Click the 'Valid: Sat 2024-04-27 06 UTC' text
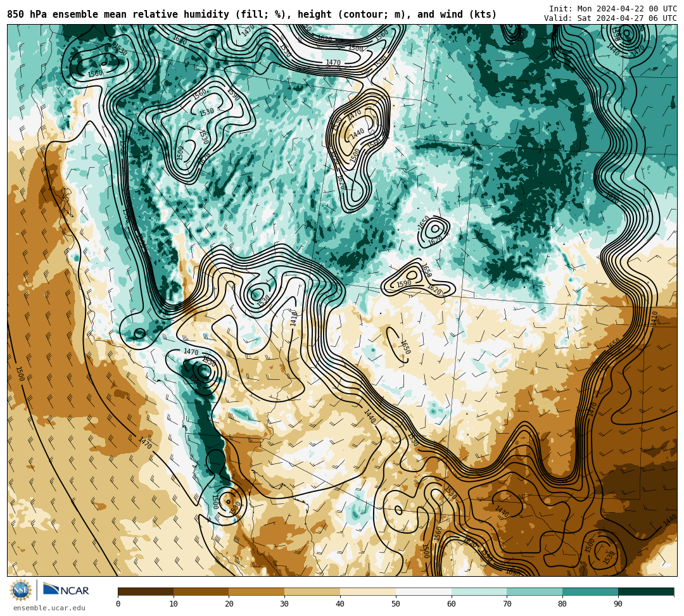684x616 pixels. [611, 18]
